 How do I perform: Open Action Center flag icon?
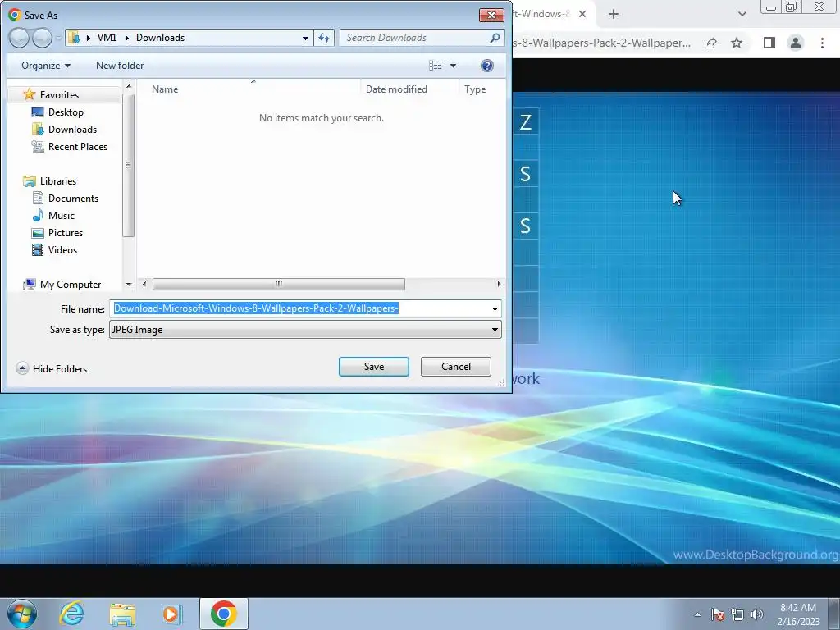click(x=718, y=614)
